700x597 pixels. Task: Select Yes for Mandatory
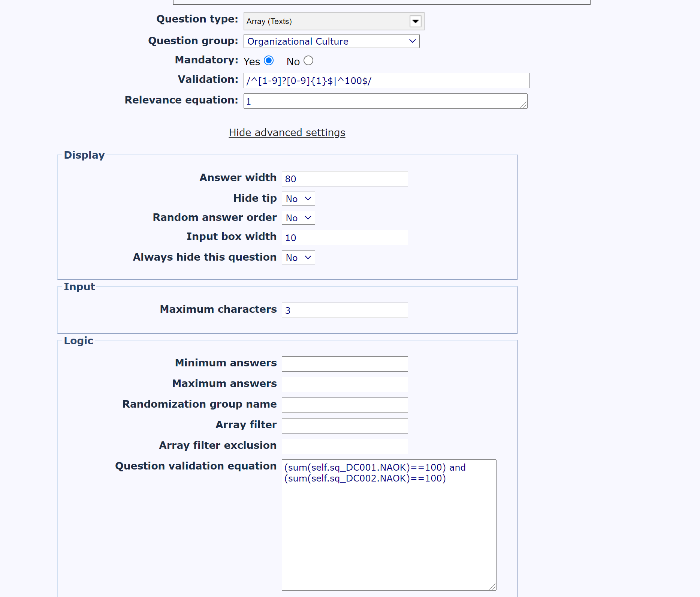point(269,60)
